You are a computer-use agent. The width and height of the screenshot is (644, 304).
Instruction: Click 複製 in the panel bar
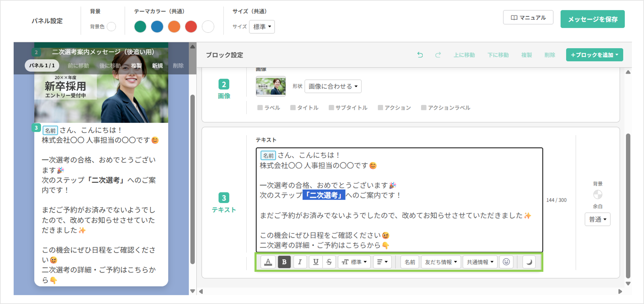(x=136, y=66)
